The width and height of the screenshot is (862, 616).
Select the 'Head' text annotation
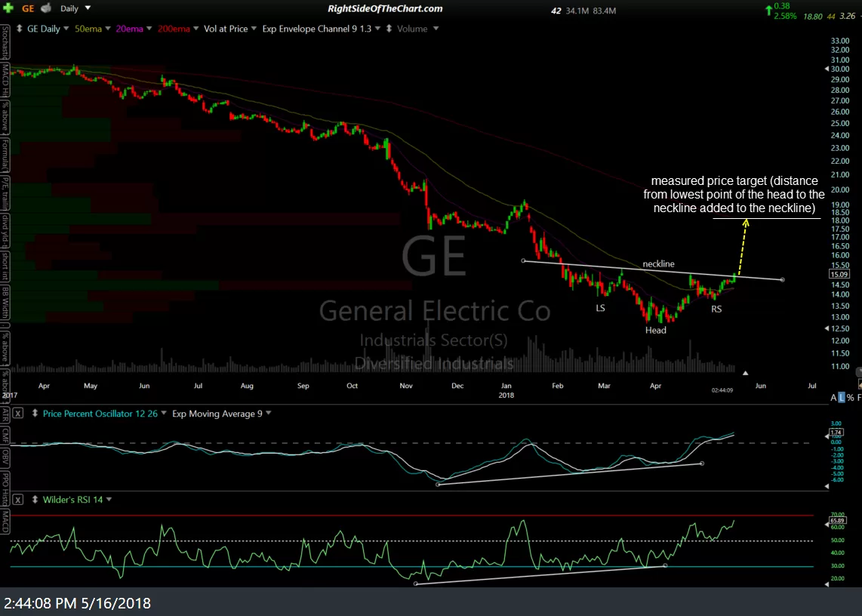(x=656, y=330)
